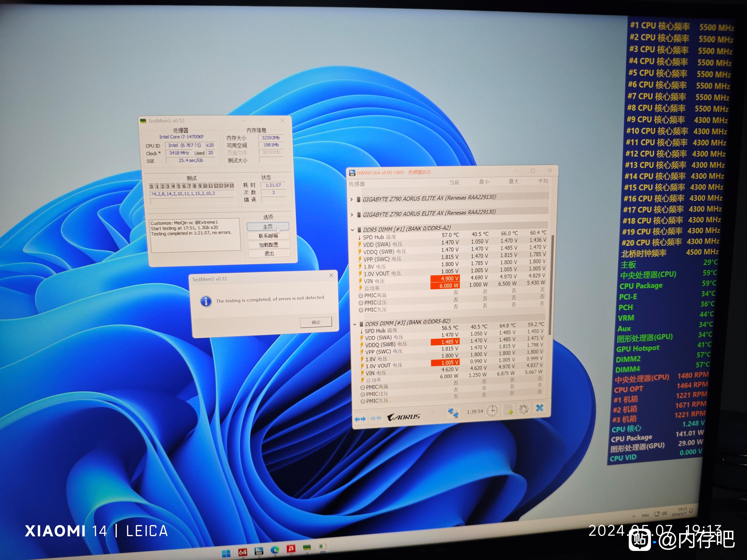Click the 最大 column header in HWiNFO

(513, 181)
